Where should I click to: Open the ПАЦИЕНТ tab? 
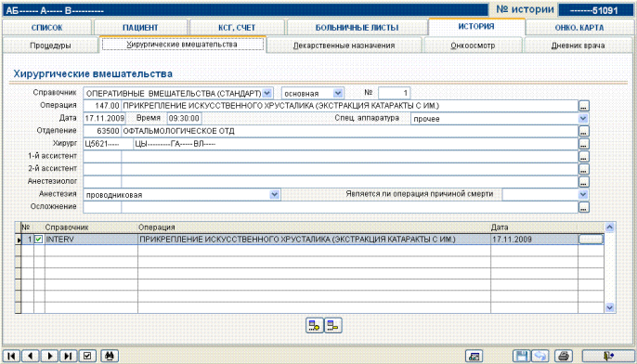(x=140, y=28)
